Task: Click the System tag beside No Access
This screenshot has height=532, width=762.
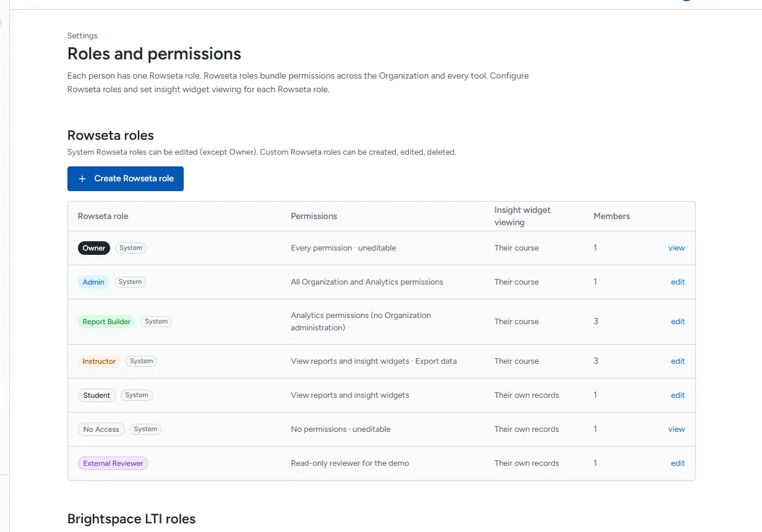Action: coord(145,429)
